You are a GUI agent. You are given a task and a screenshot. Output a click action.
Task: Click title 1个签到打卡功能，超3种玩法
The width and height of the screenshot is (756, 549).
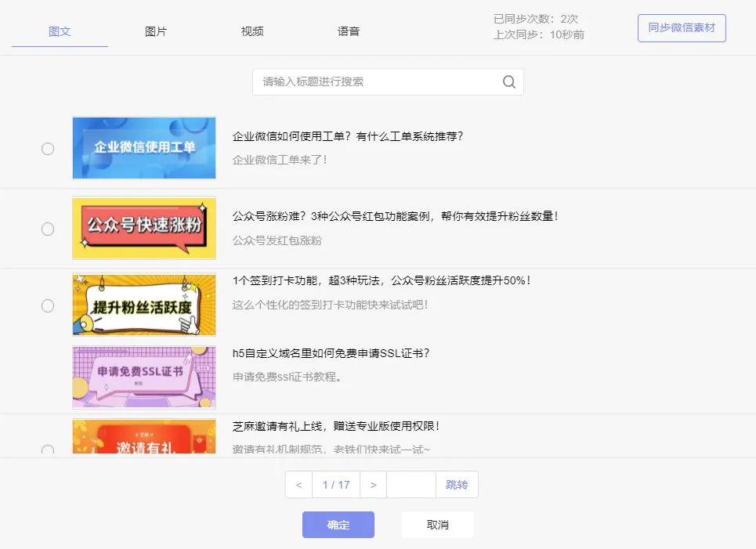[382, 280]
